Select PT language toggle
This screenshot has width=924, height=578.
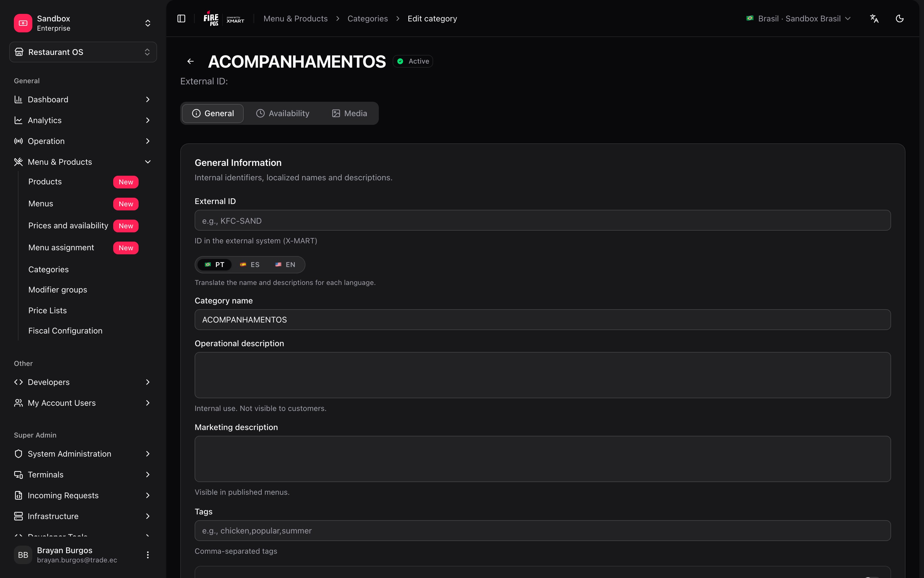pos(214,264)
